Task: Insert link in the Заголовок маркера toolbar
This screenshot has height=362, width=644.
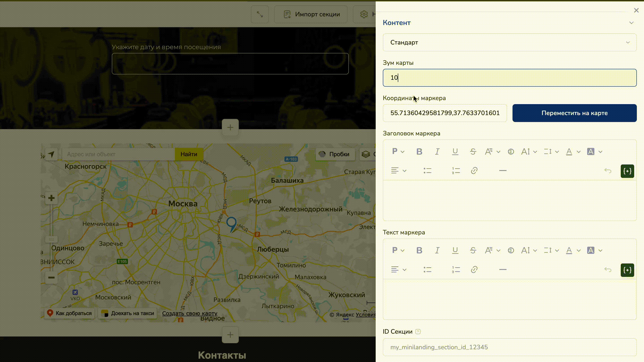Action: pos(474,171)
